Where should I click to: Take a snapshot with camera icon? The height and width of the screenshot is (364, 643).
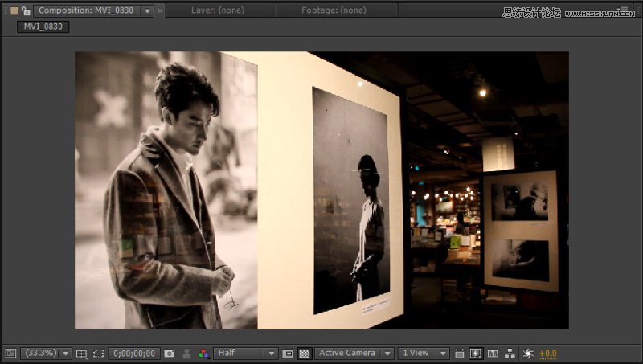(x=169, y=354)
